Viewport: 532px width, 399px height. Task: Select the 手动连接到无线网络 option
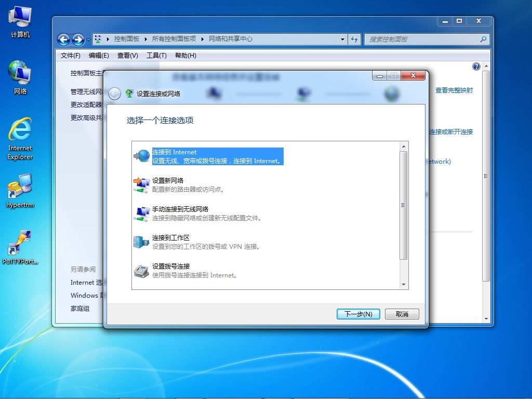[207, 214]
